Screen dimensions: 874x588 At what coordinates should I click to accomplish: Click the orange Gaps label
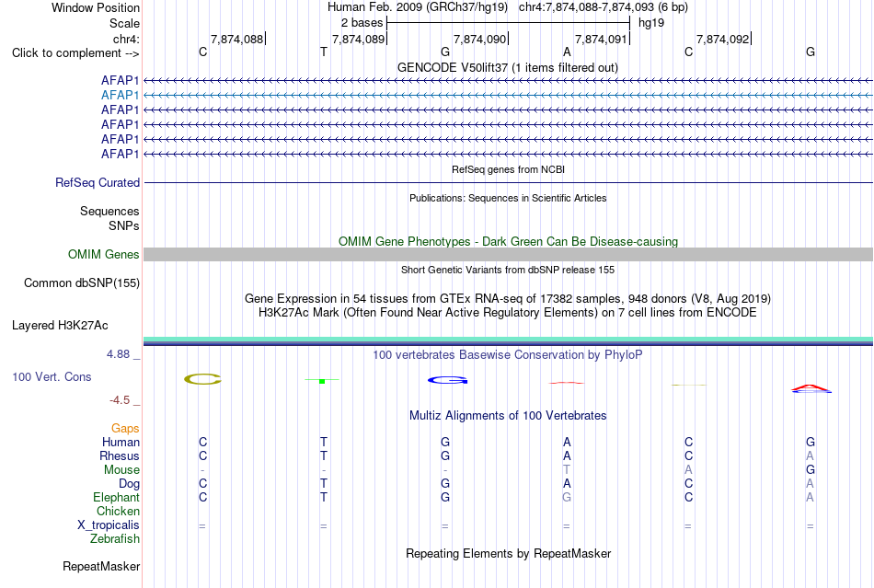coord(125,428)
